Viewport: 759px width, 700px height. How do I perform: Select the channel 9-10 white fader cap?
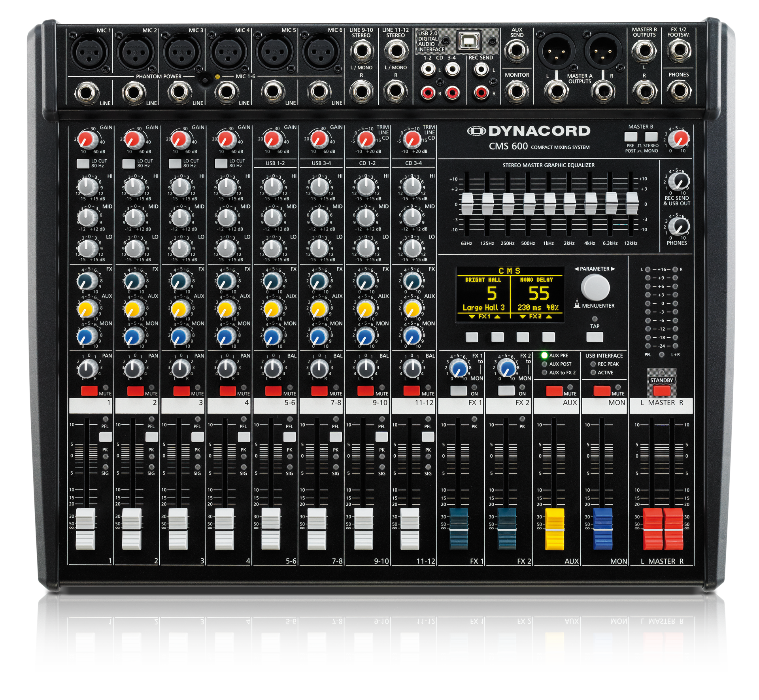pos(363,529)
